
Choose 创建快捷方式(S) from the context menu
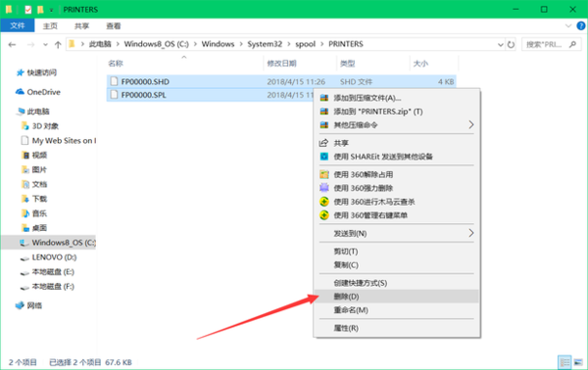pos(396,283)
